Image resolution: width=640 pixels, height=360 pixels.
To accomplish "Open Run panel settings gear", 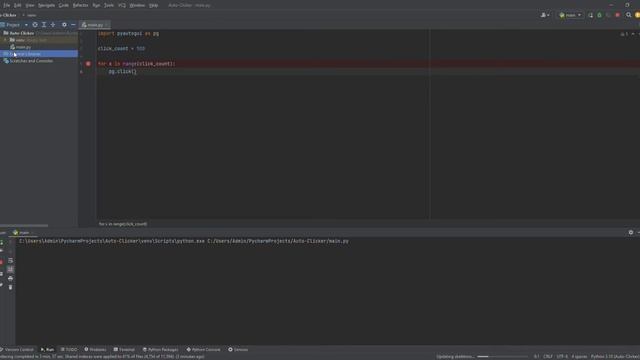I will tap(631, 232).
